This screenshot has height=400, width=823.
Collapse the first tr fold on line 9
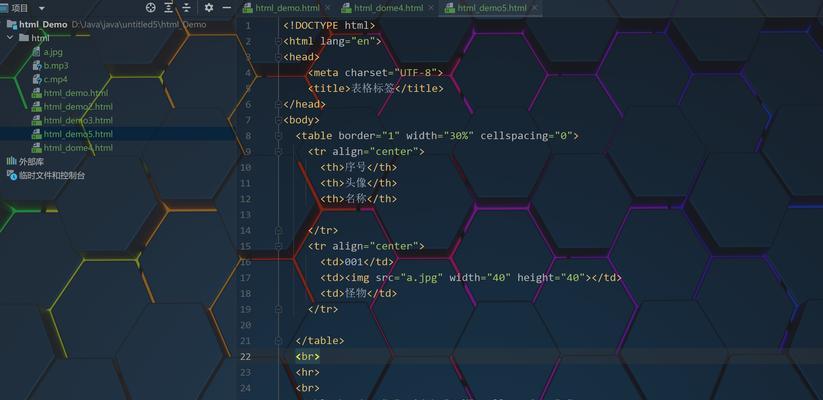pyautogui.click(x=278, y=151)
